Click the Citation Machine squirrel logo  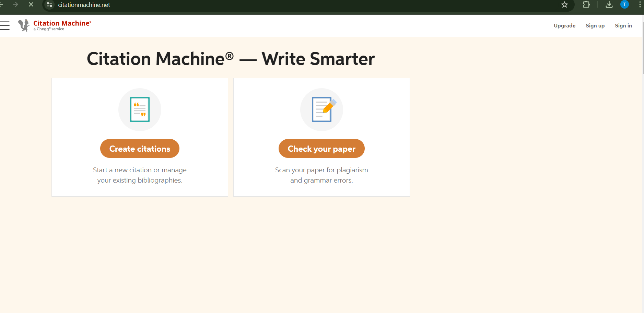(24, 26)
